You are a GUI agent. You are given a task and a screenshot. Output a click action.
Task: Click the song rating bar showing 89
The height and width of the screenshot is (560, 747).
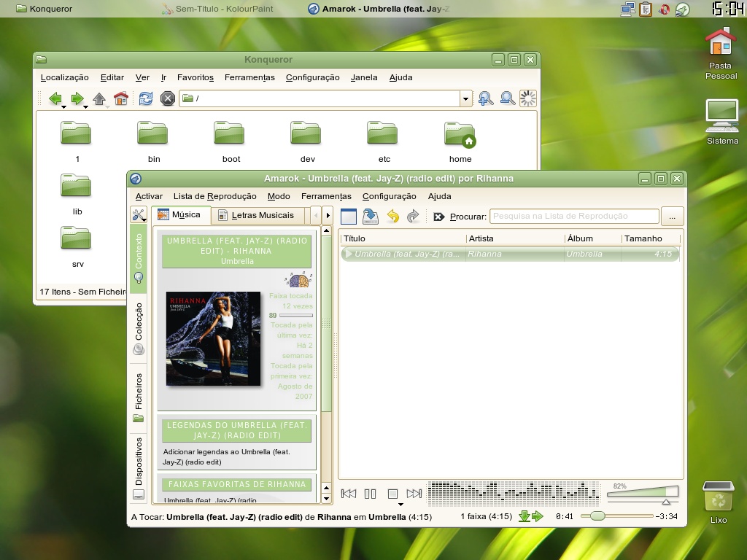[296, 315]
